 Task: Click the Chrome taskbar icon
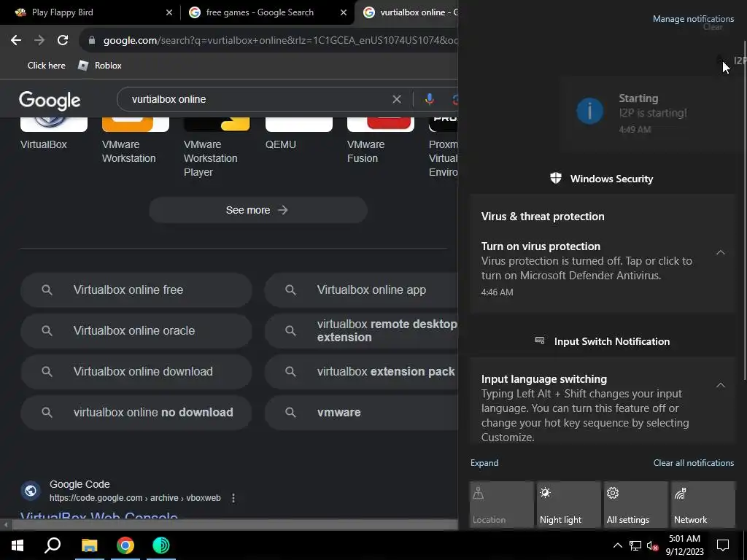tap(125, 545)
